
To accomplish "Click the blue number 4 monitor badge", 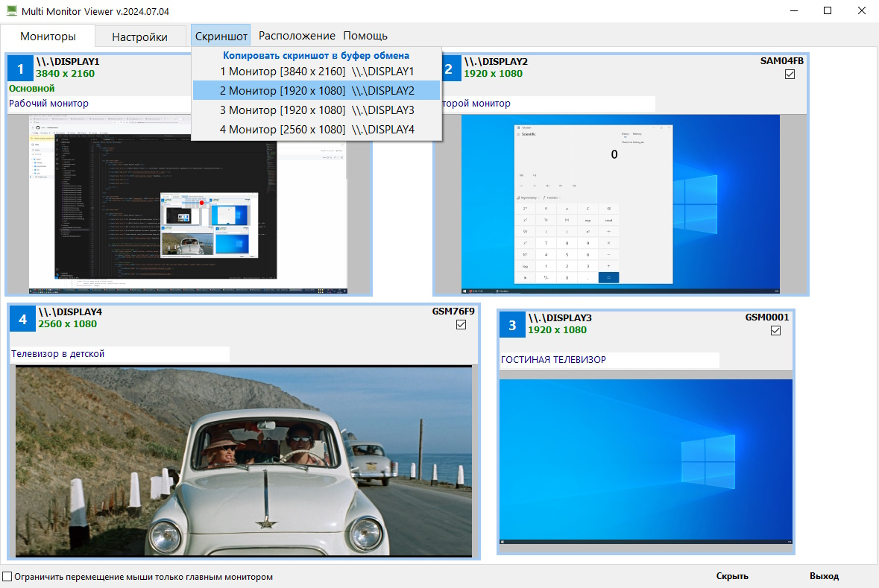I will [x=22, y=319].
